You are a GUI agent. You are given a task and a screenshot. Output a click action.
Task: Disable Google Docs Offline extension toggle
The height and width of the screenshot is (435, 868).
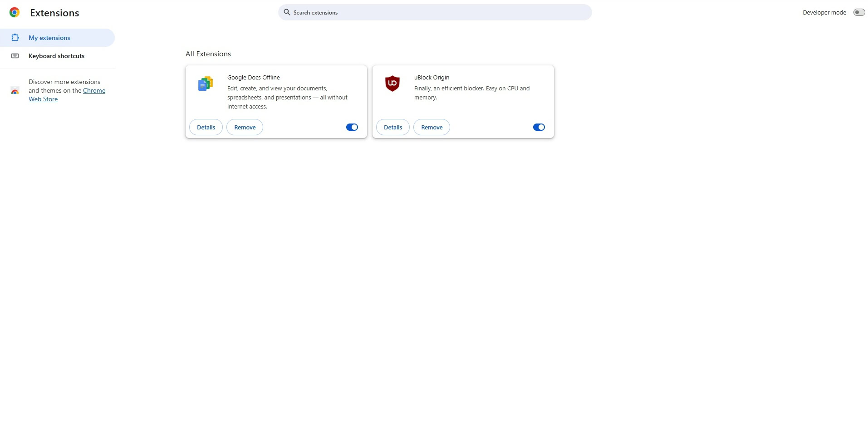tap(352, 127)
